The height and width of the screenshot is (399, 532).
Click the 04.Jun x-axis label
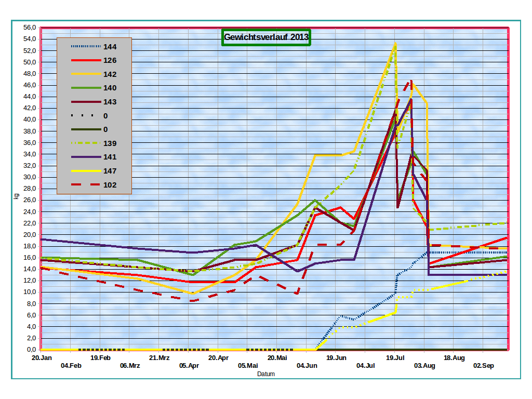pyautogui.click(x=307, y=366)
